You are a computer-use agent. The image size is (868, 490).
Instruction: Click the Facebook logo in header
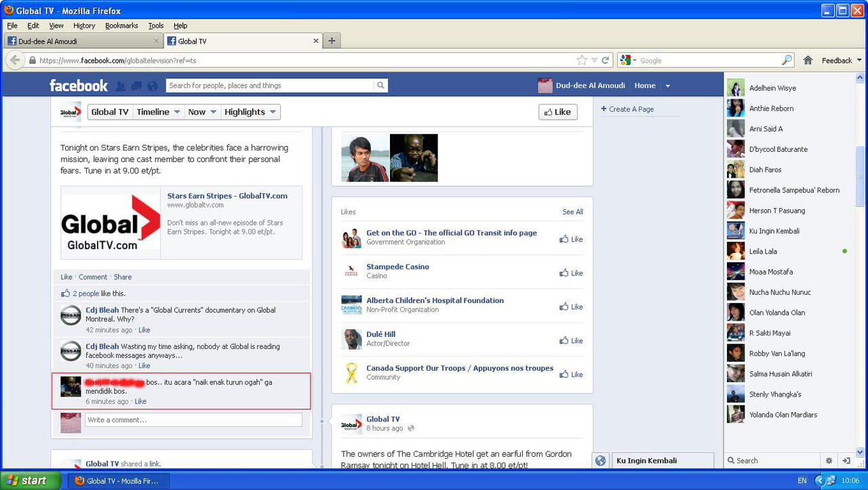click(x=79, y=85)
